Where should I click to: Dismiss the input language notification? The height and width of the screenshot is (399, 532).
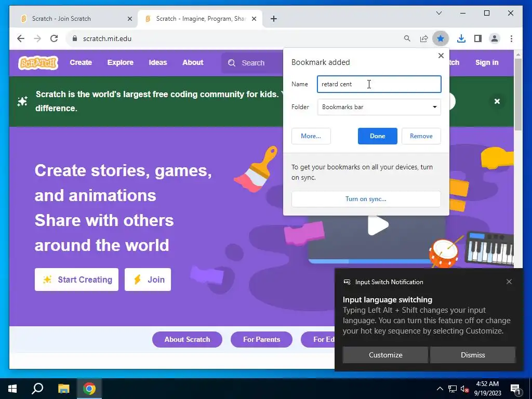[473, 354]
